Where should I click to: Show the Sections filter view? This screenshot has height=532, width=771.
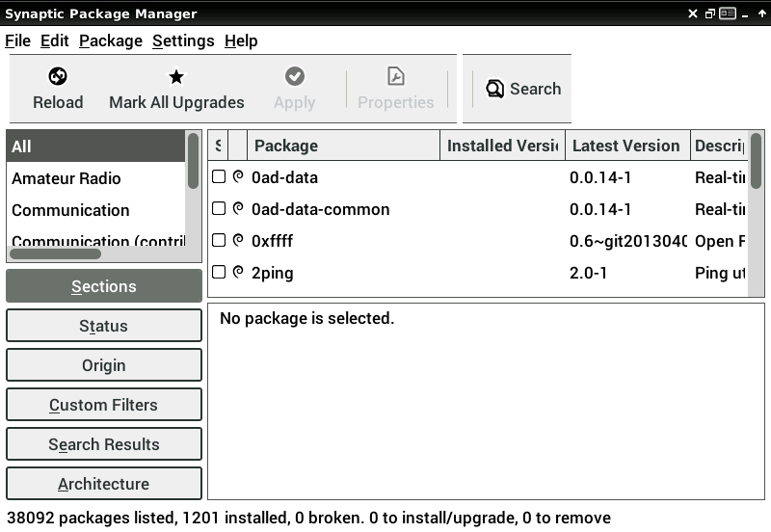[x=104, y=285]
